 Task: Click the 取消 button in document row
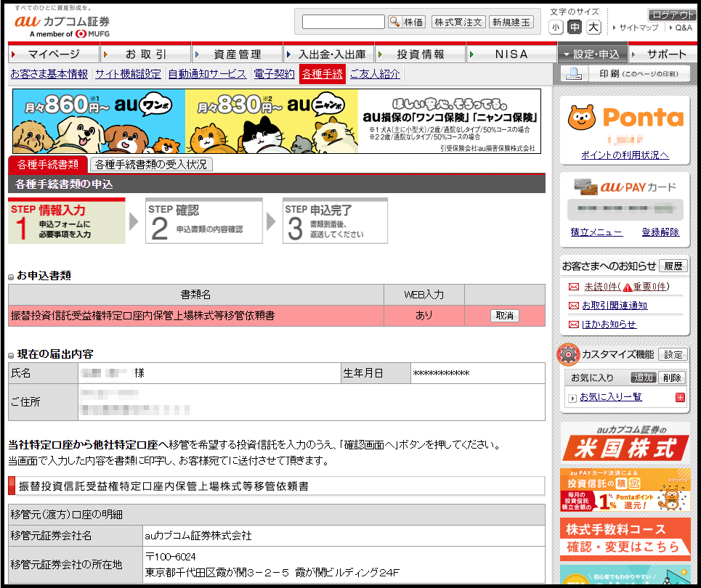(x=504, y=316)
